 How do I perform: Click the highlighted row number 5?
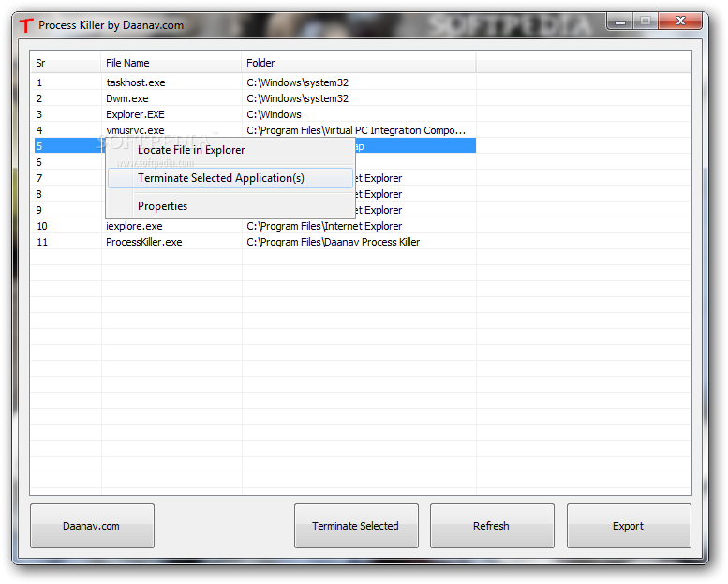(39, 146)
